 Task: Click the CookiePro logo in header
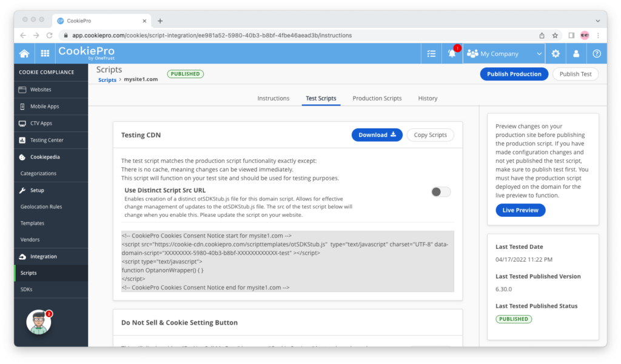click(x=86, y=53)
